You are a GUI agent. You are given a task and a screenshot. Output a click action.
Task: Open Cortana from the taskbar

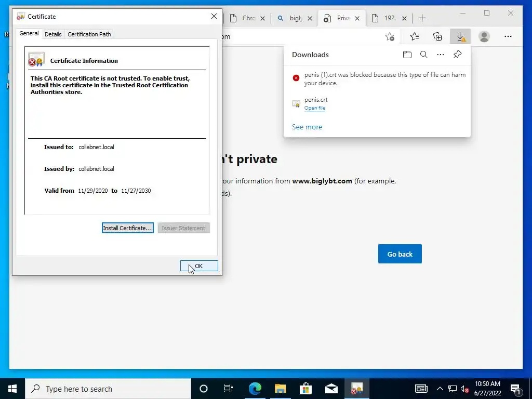click(204, 389)
